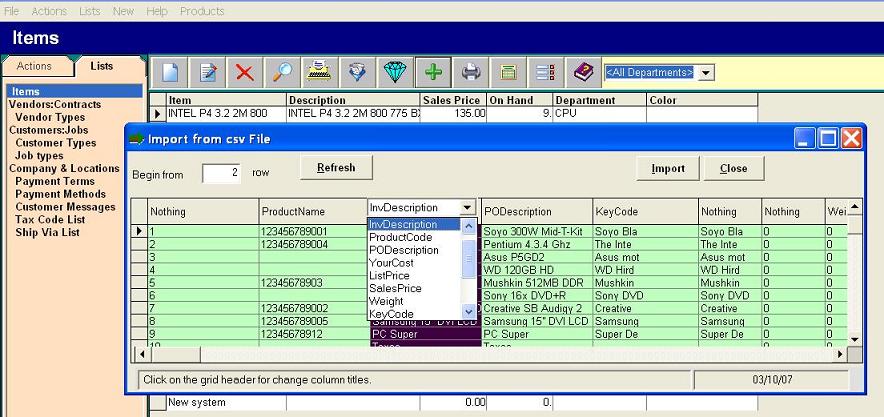Click the cell '123456789001'
The height and width of the screenshot is (417, 884).
point(313,232)
